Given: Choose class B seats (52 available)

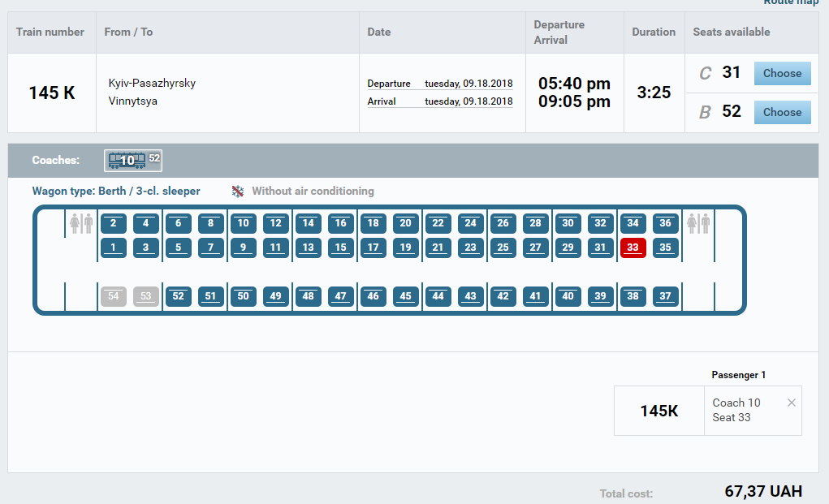Looking at the screenshot, I should (782, 113).
